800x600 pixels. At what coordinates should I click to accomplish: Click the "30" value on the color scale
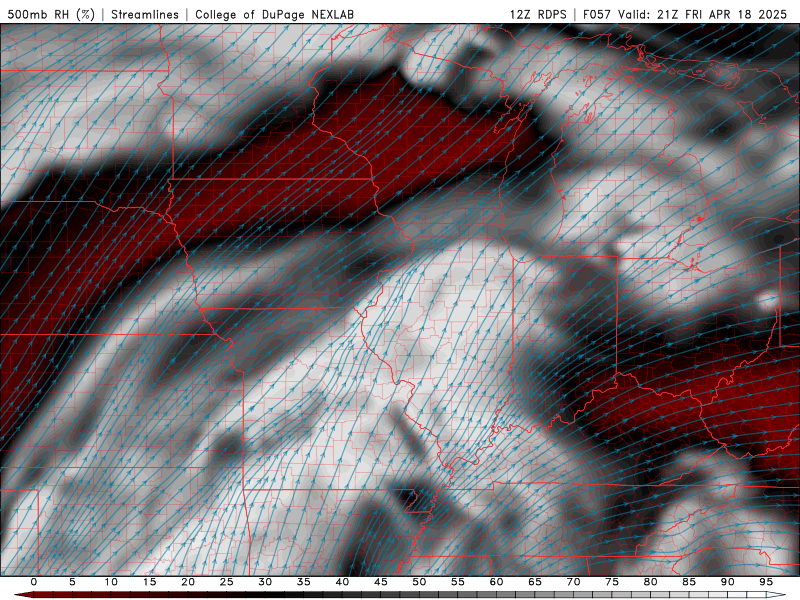(x=265, y=582)
